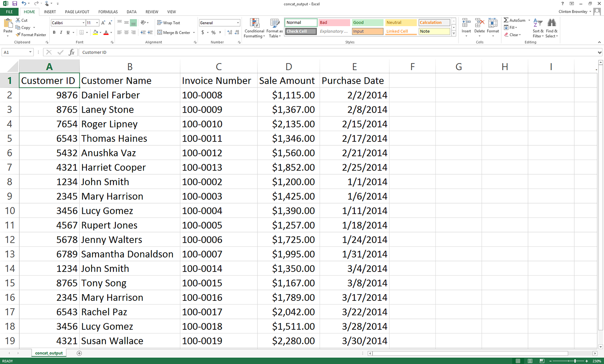Open the font name Calibri dropdown
604x364 pixels.
pyautogui.click(x=83, y=23)
